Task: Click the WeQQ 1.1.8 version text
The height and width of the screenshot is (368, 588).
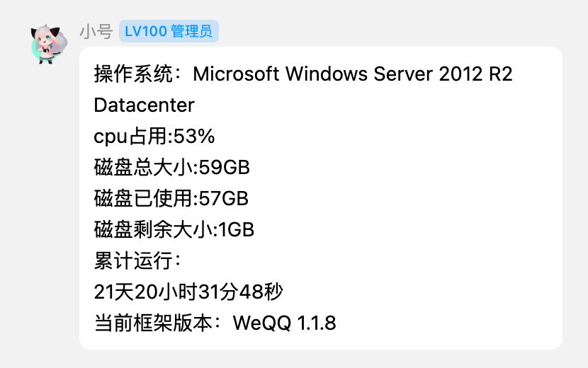Action: 284,323
